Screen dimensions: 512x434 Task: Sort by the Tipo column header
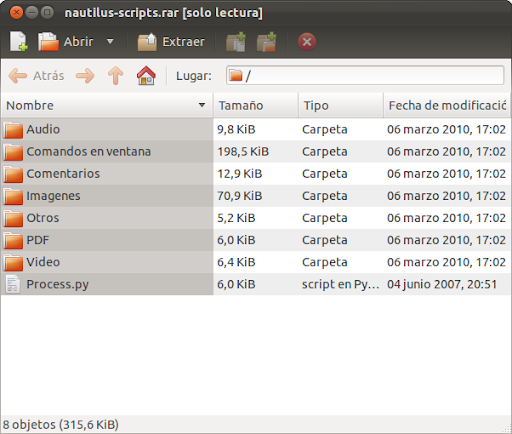[x=341, y=105]
